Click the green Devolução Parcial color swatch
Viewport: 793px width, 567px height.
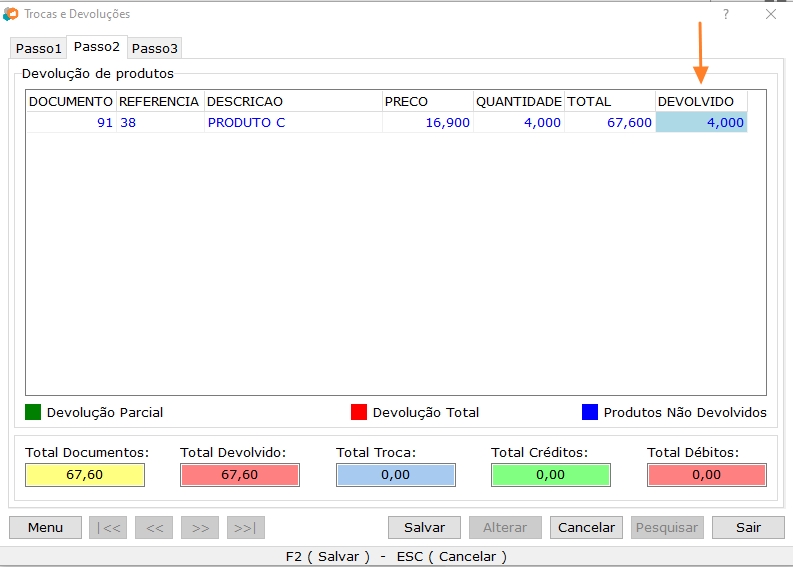click(33, 412)
